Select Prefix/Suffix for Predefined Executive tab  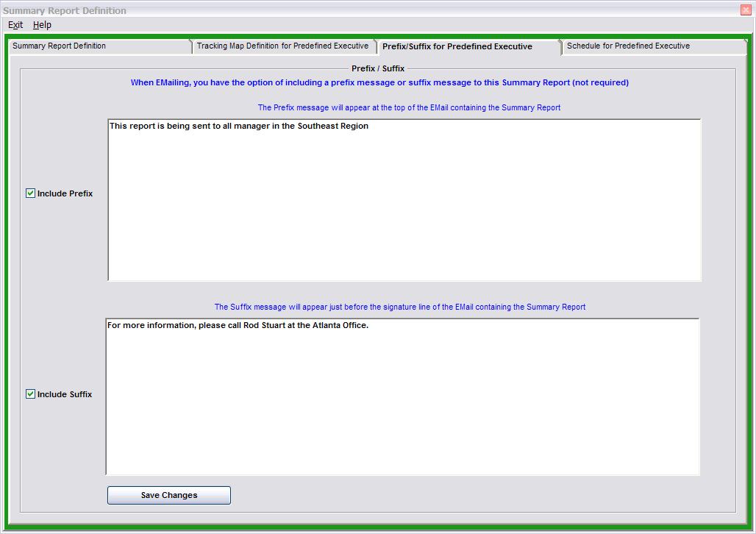[457, 46]
